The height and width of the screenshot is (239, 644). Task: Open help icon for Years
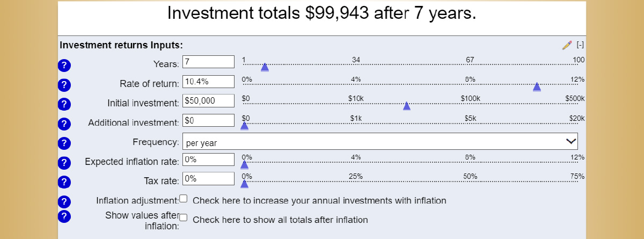64,66
